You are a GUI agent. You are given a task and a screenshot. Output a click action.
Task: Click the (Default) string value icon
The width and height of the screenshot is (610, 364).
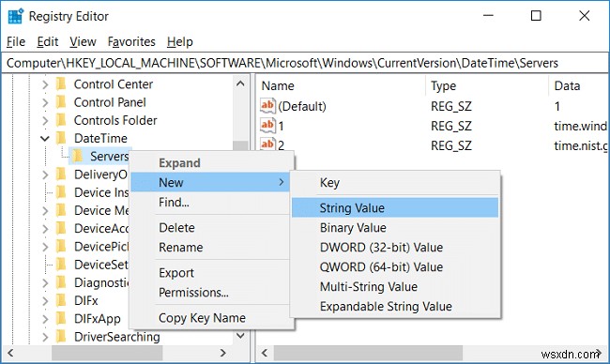click(x=267, y=106)
